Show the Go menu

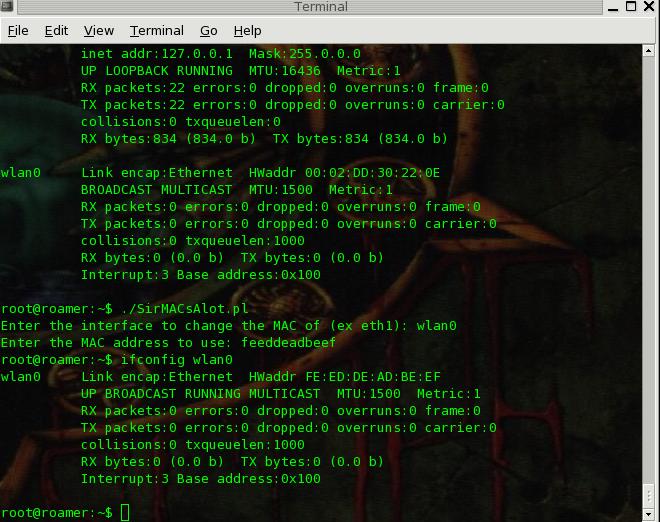coord(208,31)
